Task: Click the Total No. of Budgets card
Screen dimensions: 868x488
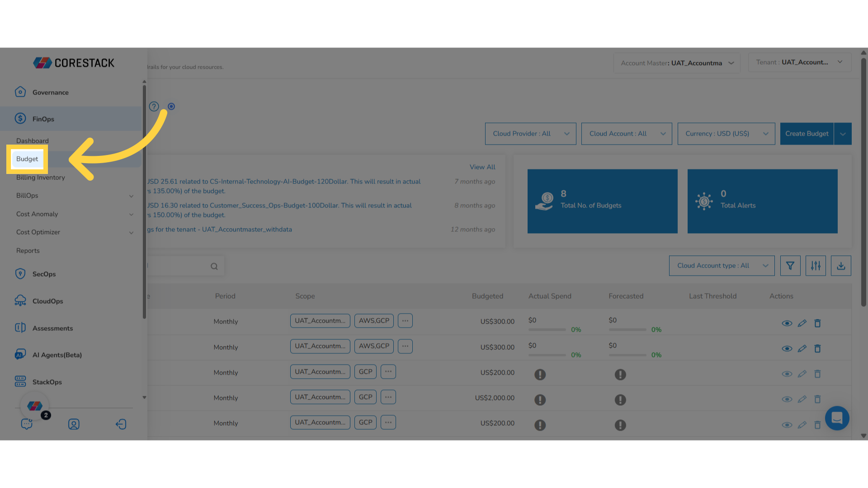Action: pyautogui.click(x=603, y=201)
